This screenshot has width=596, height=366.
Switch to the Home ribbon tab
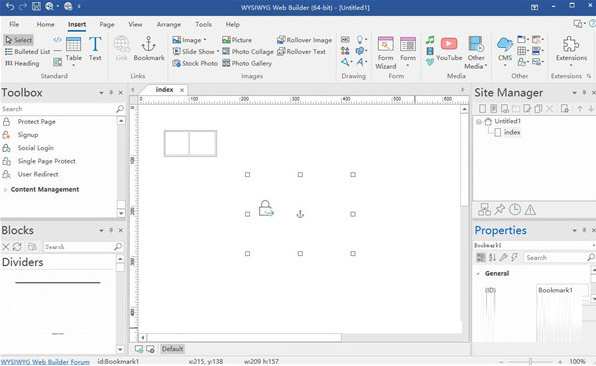pyautogui.click(x=46, y=24)
